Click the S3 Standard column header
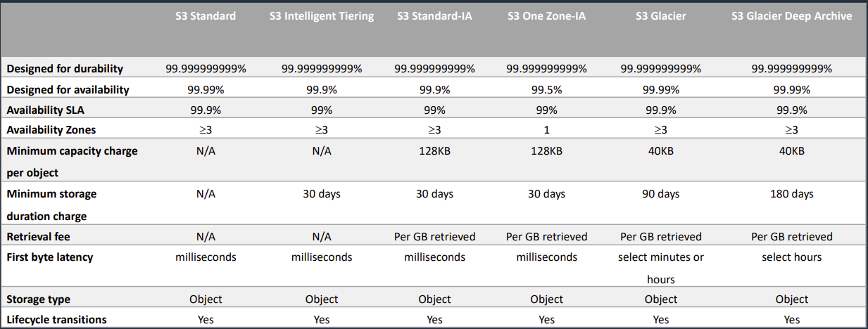The width and height of the screenshot is (868, 329). point(206,16)
